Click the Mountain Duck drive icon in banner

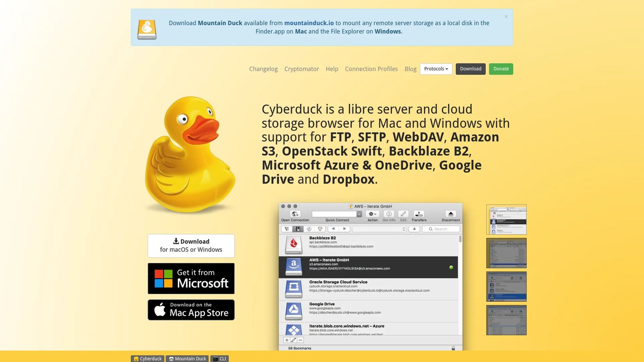coord(147,30)
